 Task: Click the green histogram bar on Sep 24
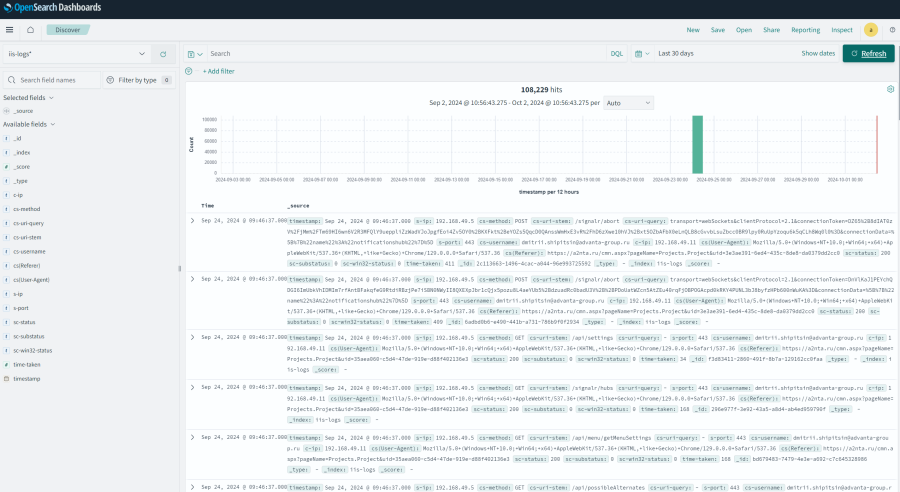697,145
